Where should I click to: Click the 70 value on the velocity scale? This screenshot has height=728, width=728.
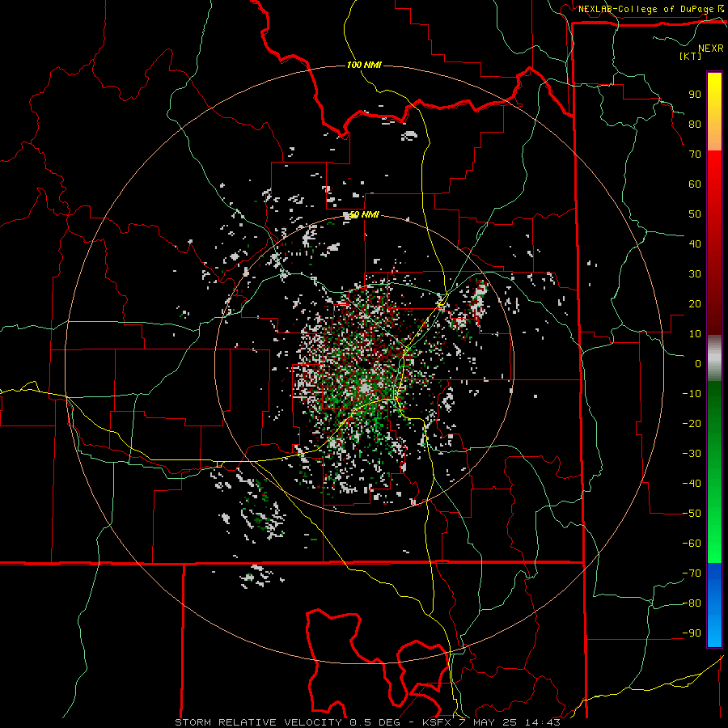(x=695, y=154)
